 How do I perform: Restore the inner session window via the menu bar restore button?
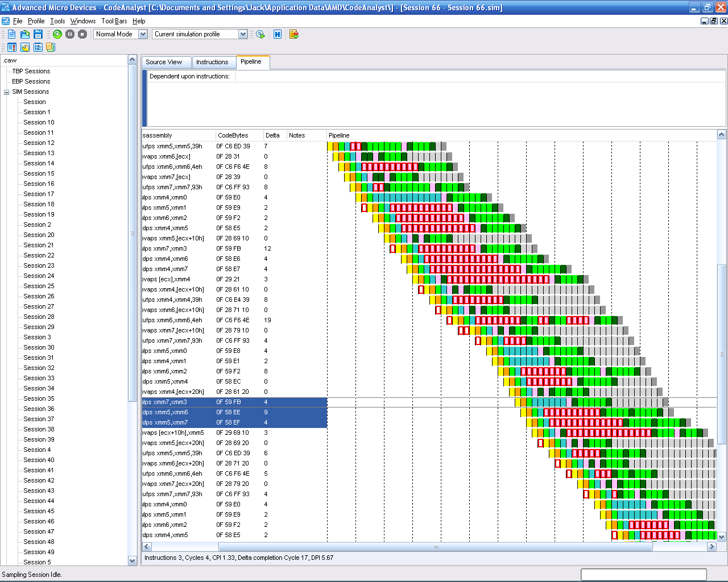point(714,21)
